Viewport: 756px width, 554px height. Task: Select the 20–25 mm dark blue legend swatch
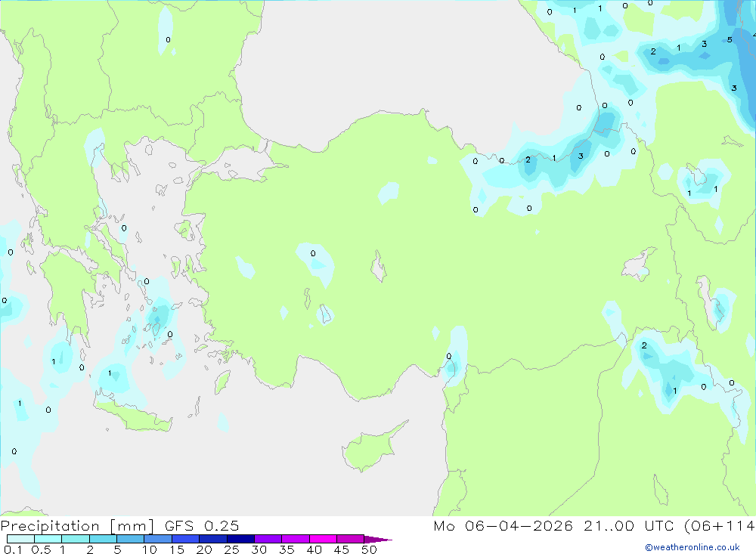(x=212, y=539)
